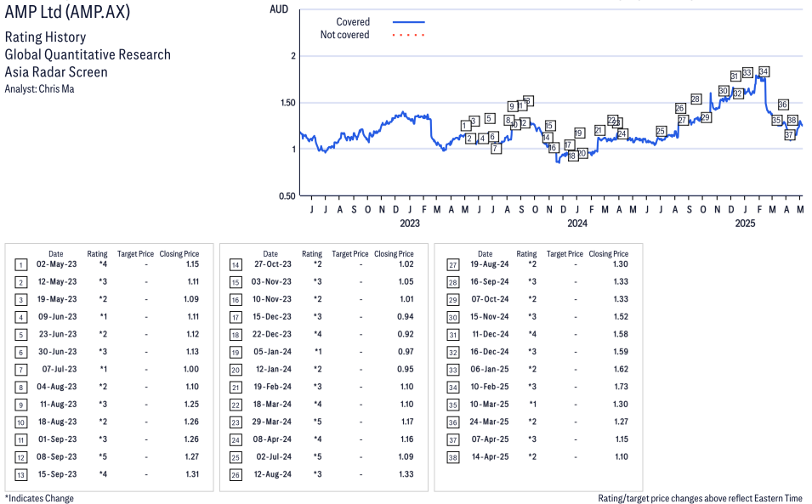Click the numbered box 27 in the third table

(x=453, y=265)
